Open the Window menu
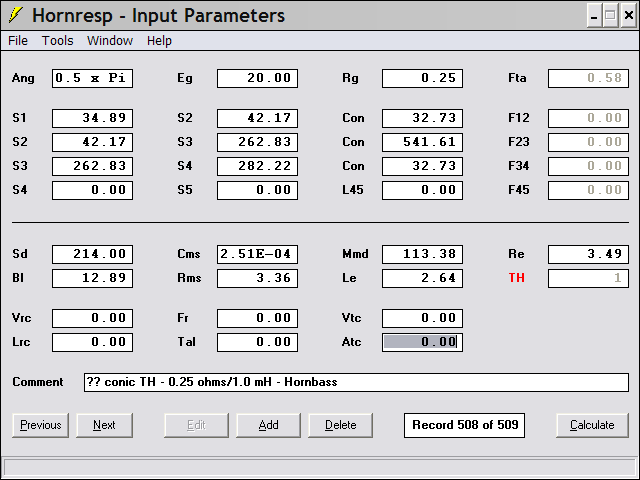The height and width of the screenshot is (480, 640). 110,41
